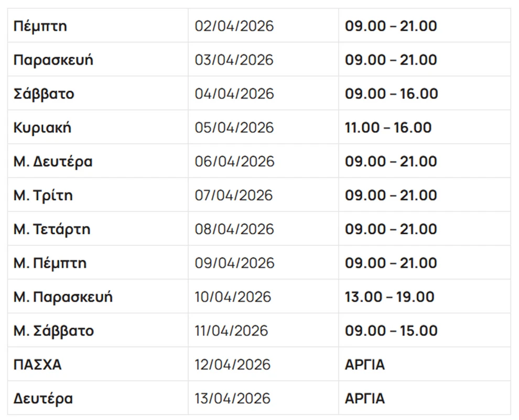Select the ΠΑΣΧΑ cell

(37, 364)
